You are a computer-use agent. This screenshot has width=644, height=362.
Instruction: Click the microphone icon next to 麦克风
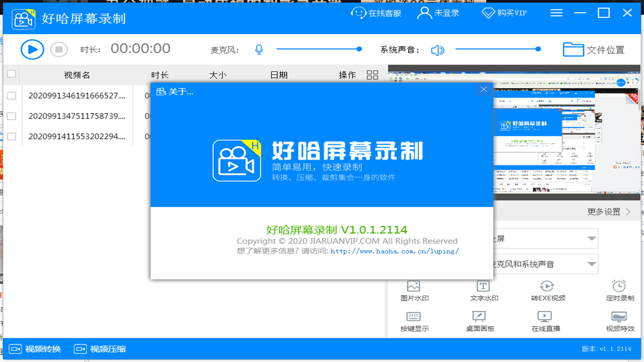coord(259,49)
